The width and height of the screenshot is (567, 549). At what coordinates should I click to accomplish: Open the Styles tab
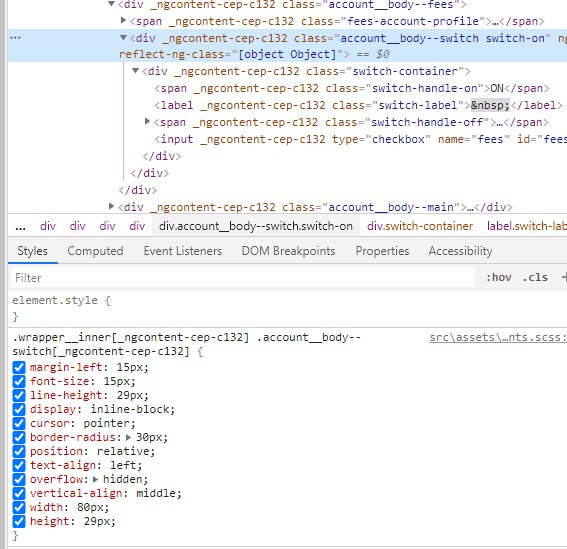point(33,251)
